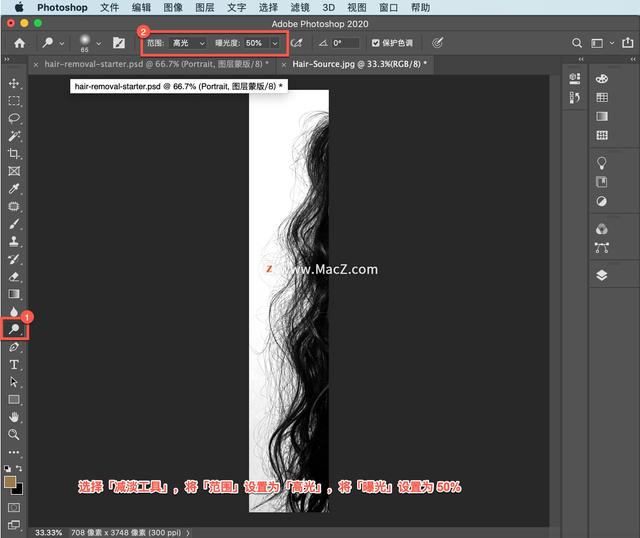Screen dimensions: 640x538
Task: Select the Dodge tool in the toolbox
Action: point(14,329)
